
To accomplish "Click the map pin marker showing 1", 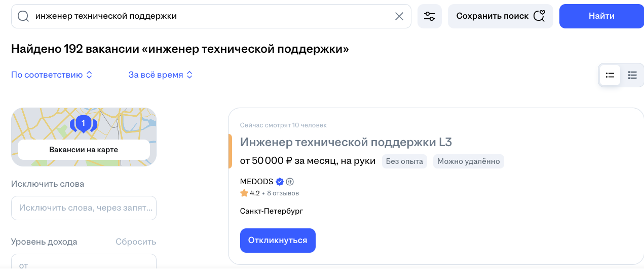I will (83, 124).
